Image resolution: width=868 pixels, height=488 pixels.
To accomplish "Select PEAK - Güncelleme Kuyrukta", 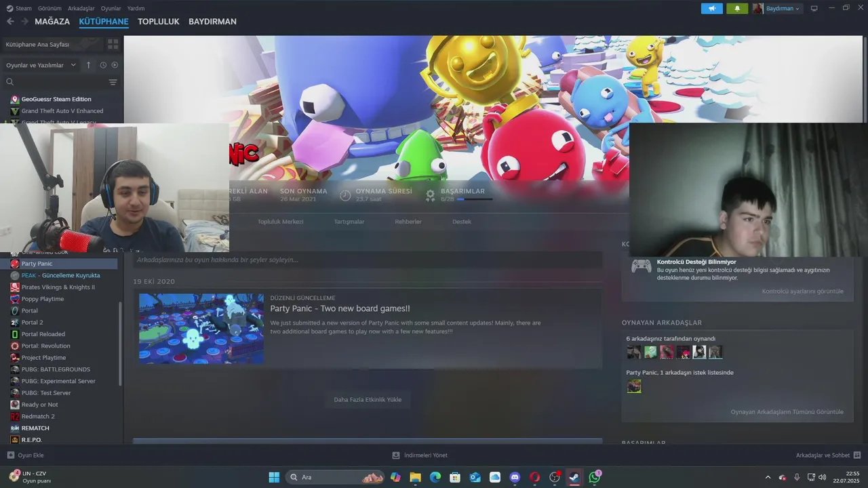I will [x=60, y=275].
